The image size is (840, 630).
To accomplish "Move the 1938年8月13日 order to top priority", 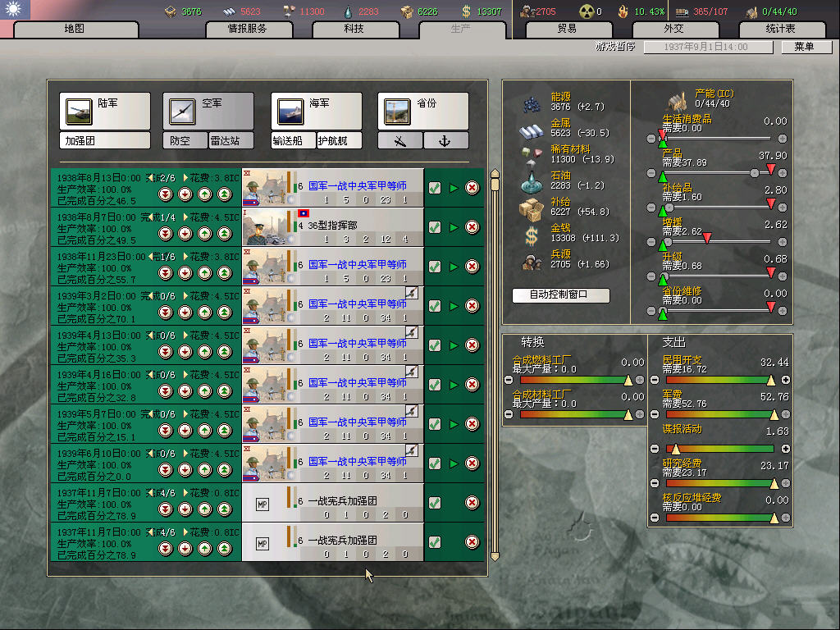I will click(x=224, y=194).
